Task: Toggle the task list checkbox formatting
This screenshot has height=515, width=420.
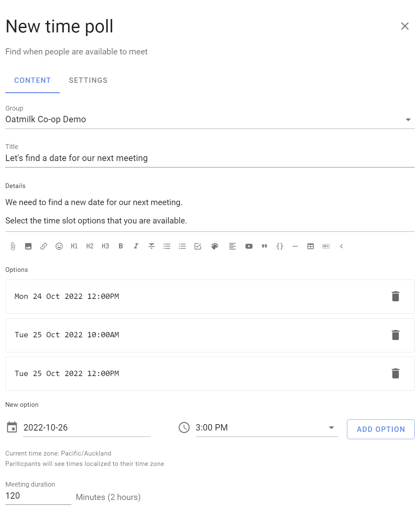Action: 198,246
